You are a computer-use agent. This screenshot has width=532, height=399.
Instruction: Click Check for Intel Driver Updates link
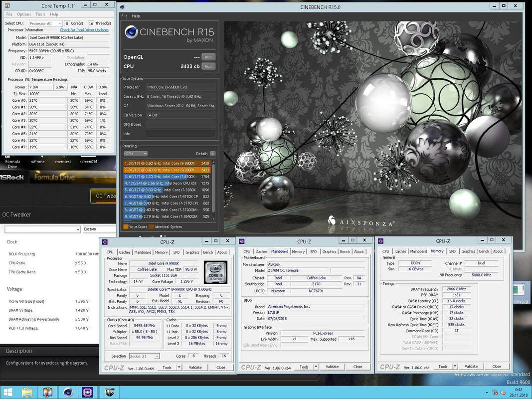tap(84, 30)
